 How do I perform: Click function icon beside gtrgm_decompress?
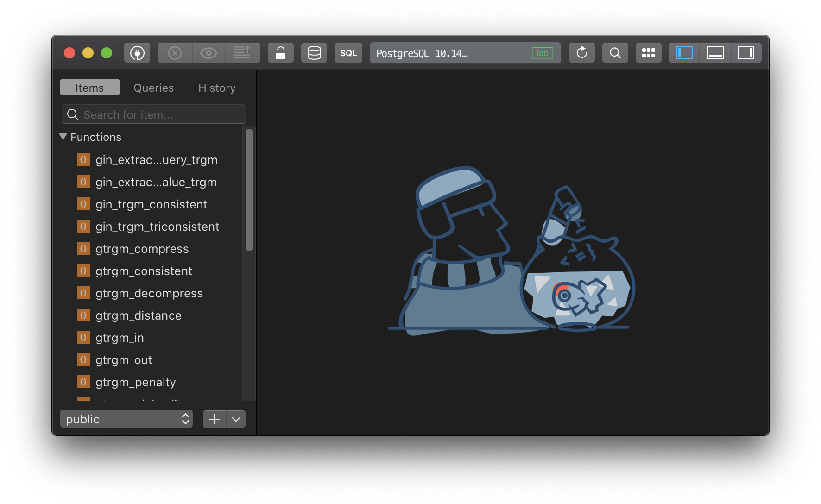pos(83,293)
